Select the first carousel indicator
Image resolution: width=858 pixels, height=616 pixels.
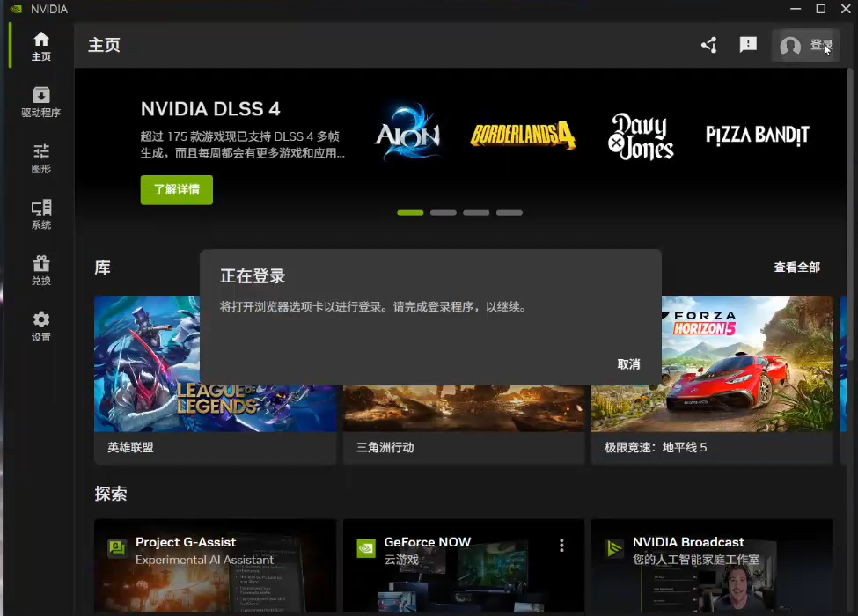tap(410, 213)
